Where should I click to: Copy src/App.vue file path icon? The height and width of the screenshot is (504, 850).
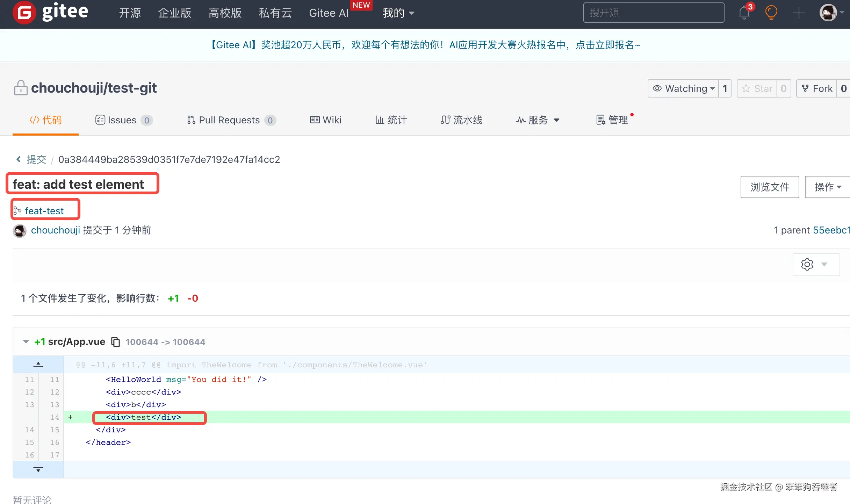115,342
